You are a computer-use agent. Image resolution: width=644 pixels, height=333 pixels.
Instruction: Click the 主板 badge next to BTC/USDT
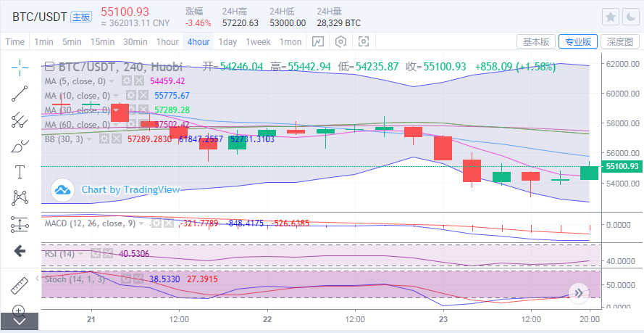point(82,17)
